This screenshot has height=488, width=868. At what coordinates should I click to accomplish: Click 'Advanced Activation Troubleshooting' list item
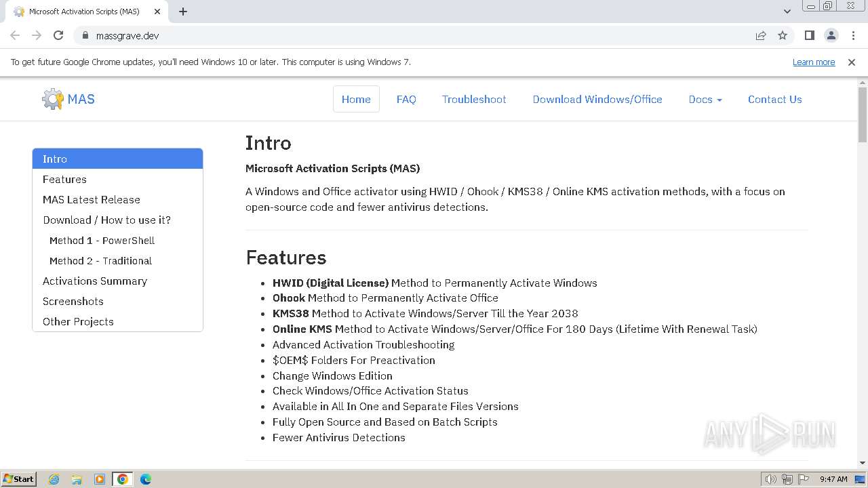tap(363, 344)
